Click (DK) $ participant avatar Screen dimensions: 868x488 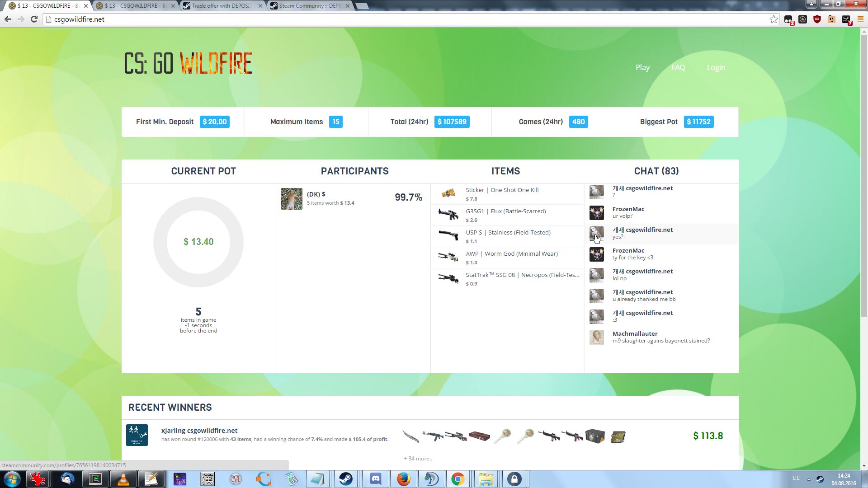pyautogui.click(x=292, y=199)
